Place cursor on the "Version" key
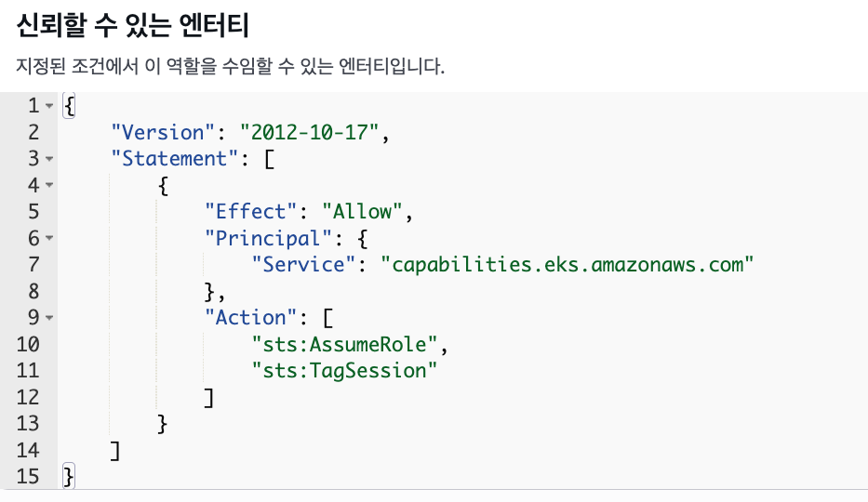 (163, 132)
